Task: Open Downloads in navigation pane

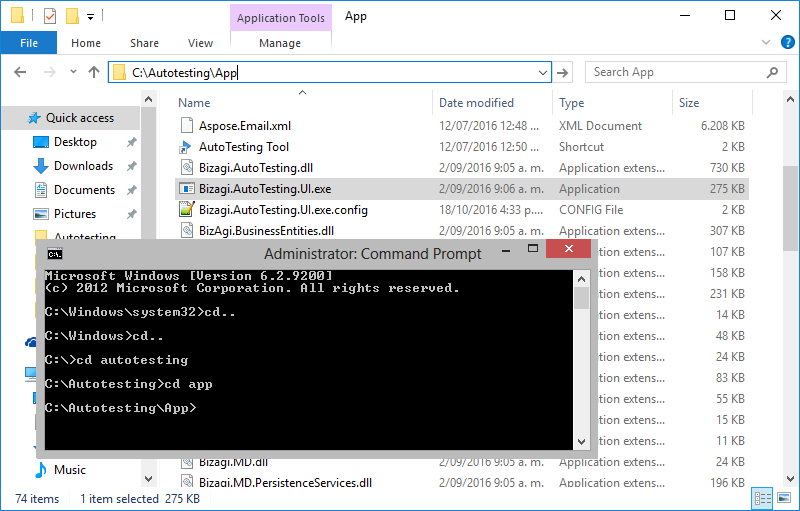Action: 83,166
